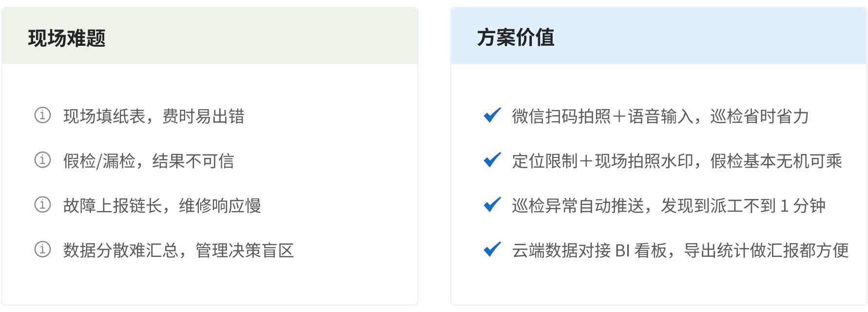Click text 定位限制＋现场拍照水印 line
Image resolution: width=868 pixels, height=312 pixels.
(677, 161)
